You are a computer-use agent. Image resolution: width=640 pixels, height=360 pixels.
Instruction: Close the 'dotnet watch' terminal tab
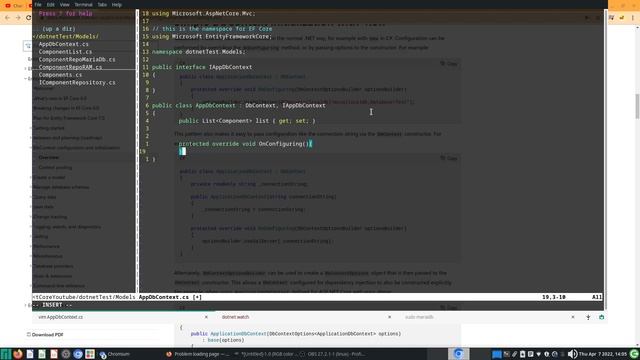tap(389, 317)
